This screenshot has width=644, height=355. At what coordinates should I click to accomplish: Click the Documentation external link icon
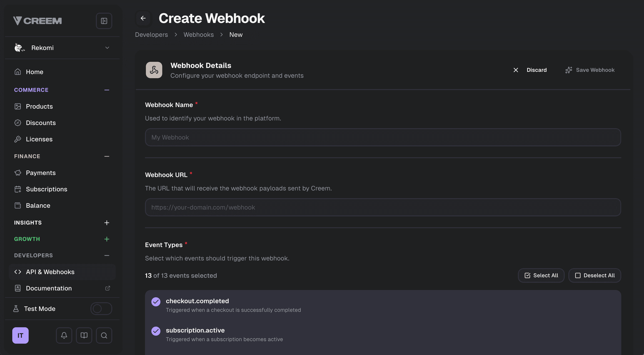[107, 288]
